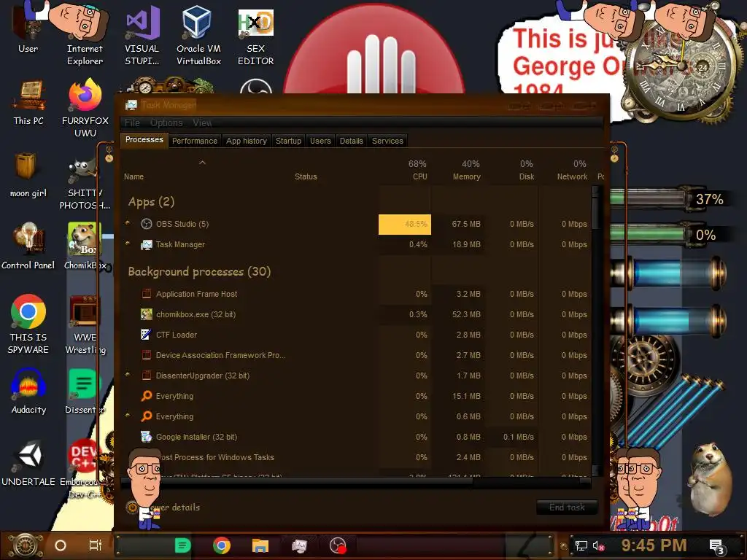Open the View menu

coord(202,122)
